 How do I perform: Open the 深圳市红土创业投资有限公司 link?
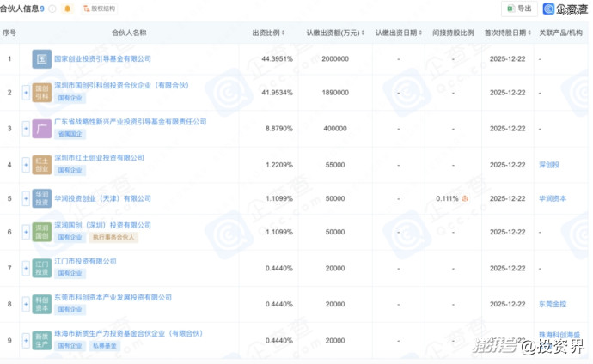tap(99, 158)
